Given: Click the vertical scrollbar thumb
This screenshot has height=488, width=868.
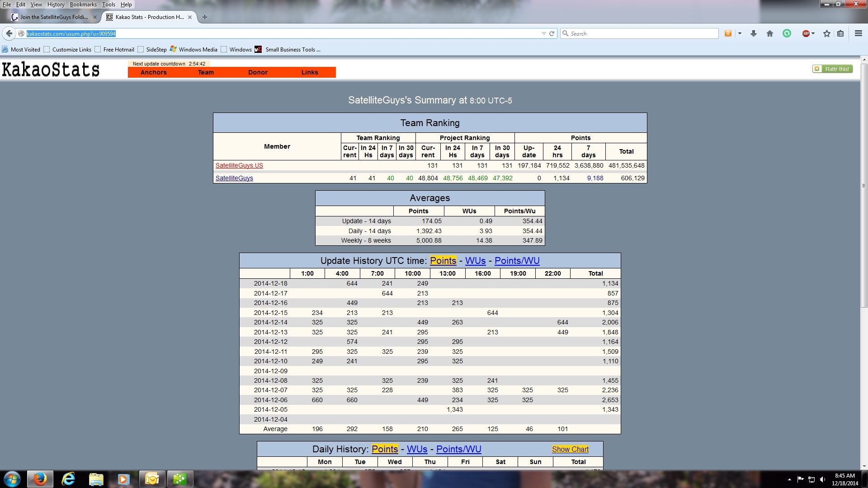Looking at the screenshot, I should point(864,185).
